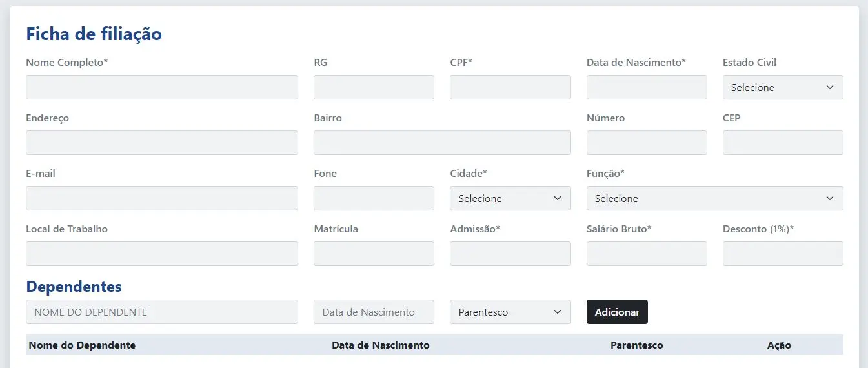The image size is (868, 368).
Task: Expand the Cidade select menu
Action: tap(510, 198)
